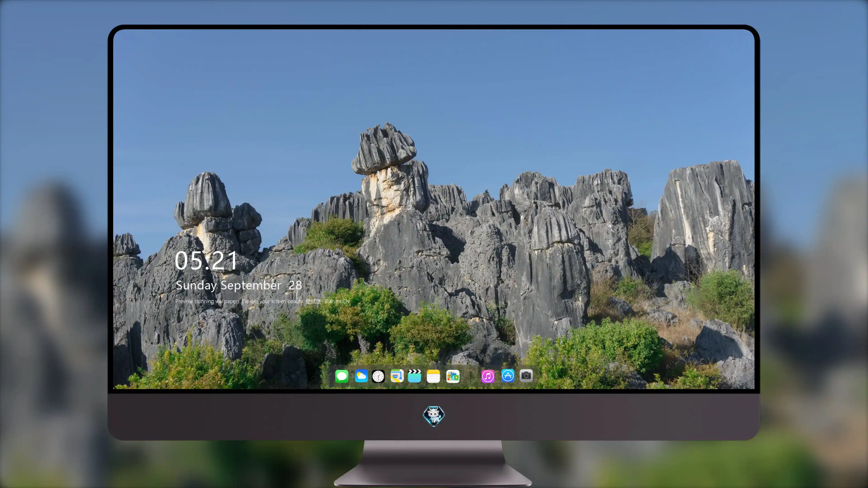Open the Camera app in dock
Image resolution: width=868 pixels, height=488 pixels.
tap(526, 375)
